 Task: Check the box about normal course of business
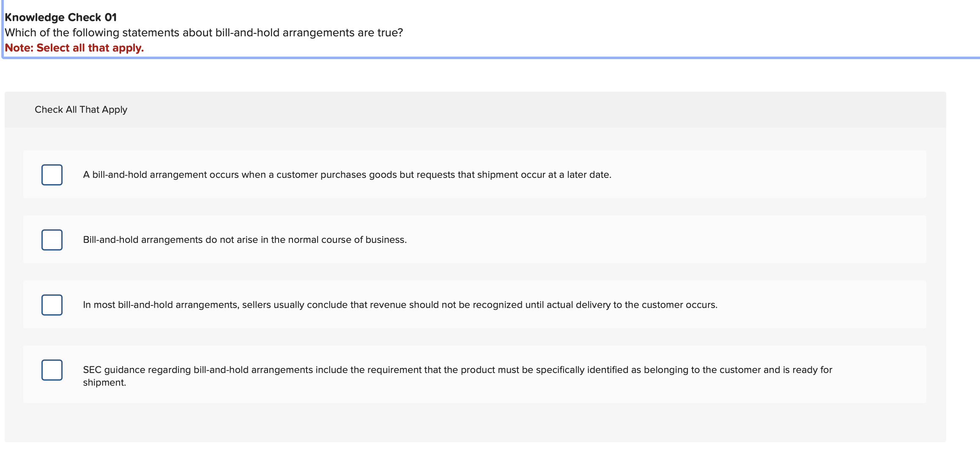(x=52, y=240)
